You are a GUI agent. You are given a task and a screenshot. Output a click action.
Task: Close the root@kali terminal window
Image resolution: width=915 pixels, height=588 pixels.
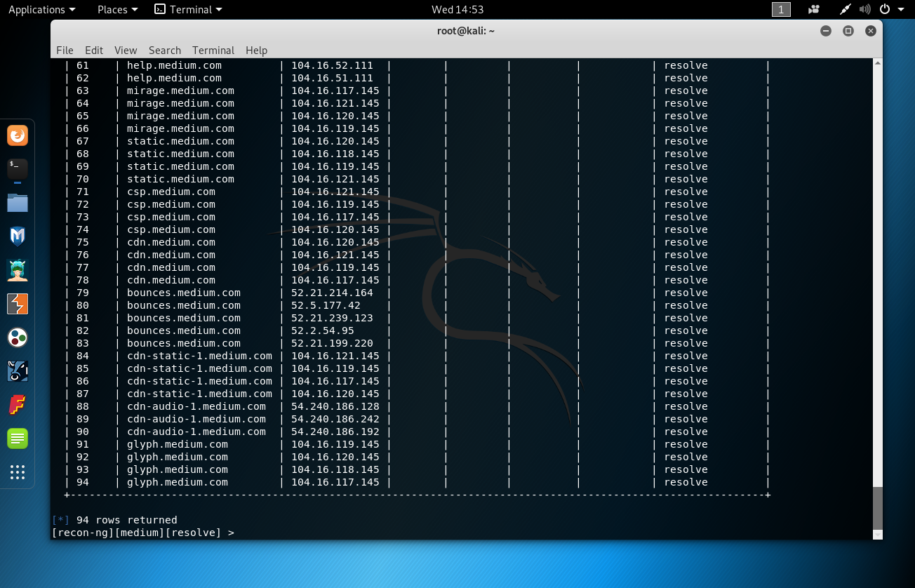click(x=871, y=31)
